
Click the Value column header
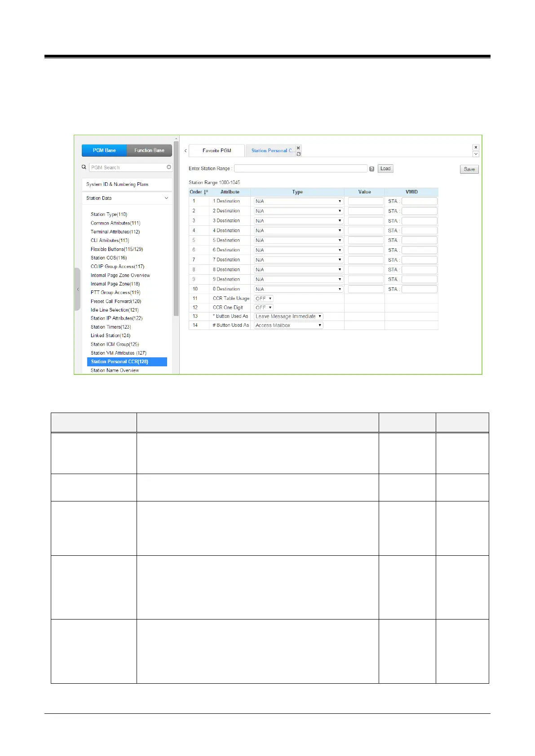coord(365,192)
